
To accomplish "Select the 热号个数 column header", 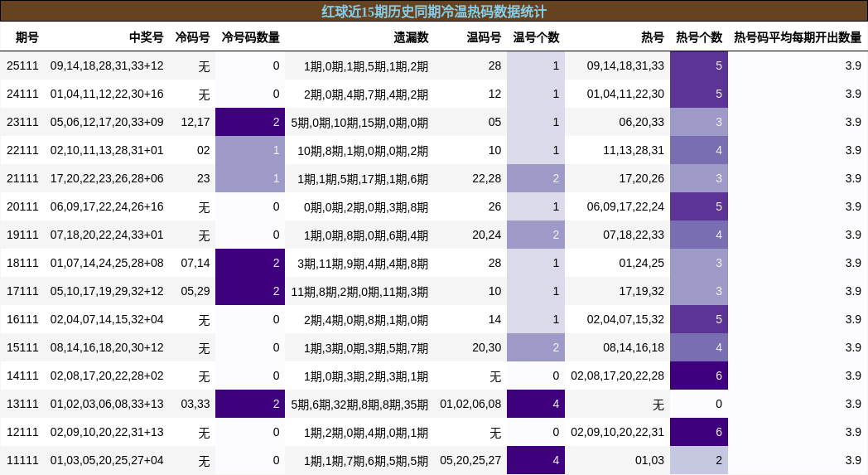I will point(699,37).
